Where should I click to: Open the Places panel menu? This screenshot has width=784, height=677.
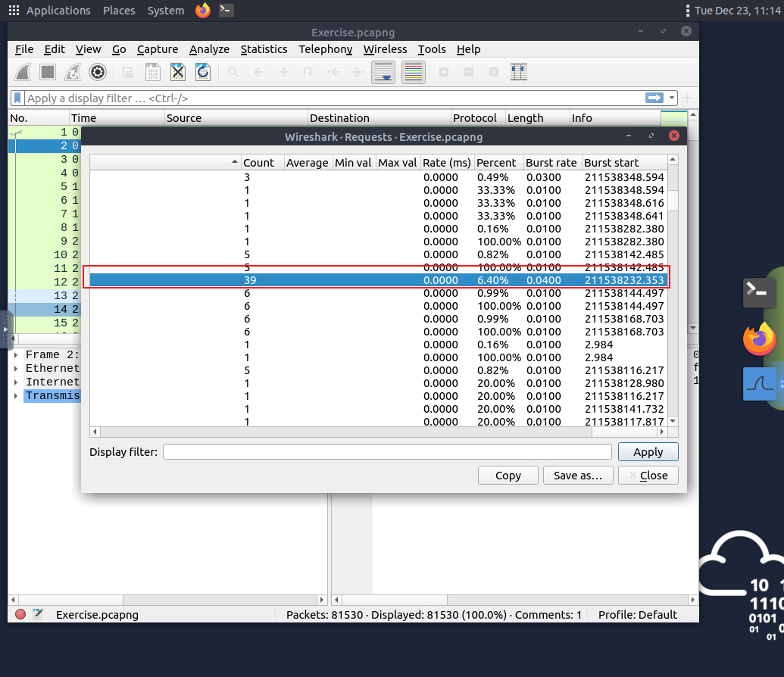[119, 11]
